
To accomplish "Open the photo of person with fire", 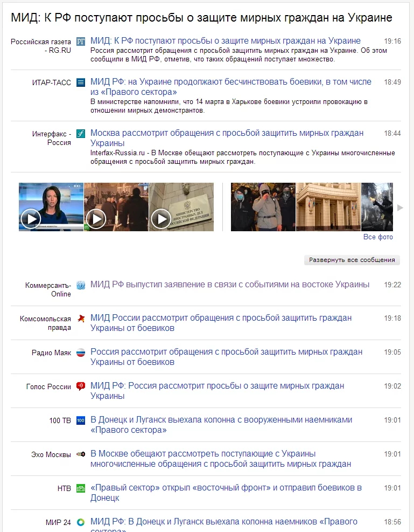I will (x=377, y=207).
